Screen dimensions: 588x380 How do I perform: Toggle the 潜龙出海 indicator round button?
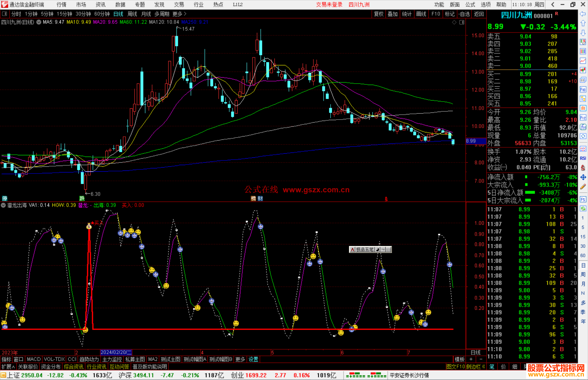tap(3, 205)
